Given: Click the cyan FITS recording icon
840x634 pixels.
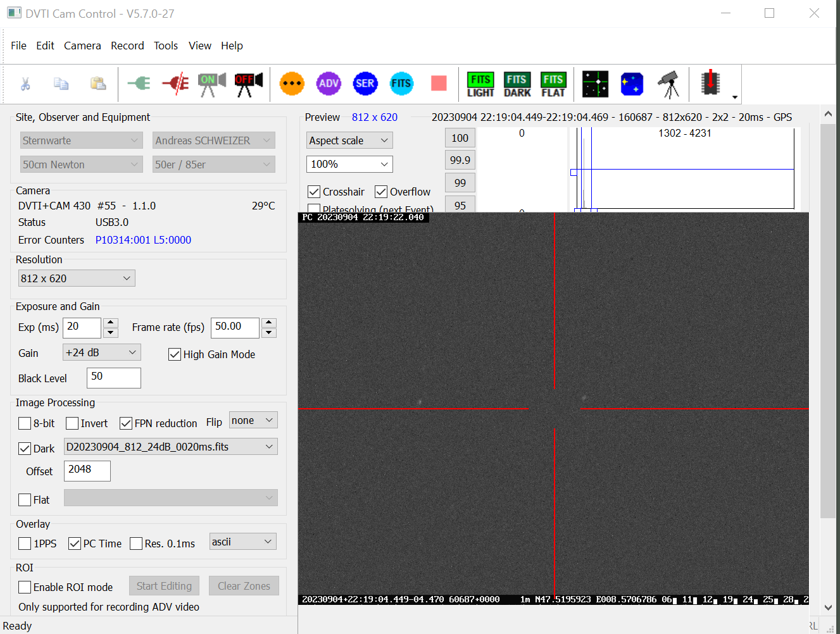Looking at the screenshot, I should click(401, 84).
